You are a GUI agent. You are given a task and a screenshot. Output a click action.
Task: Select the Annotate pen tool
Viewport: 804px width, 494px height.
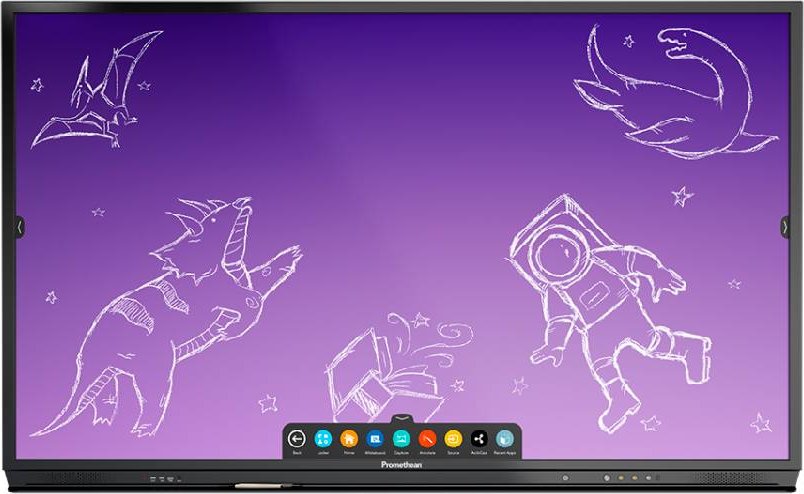[x=427, y=438]
